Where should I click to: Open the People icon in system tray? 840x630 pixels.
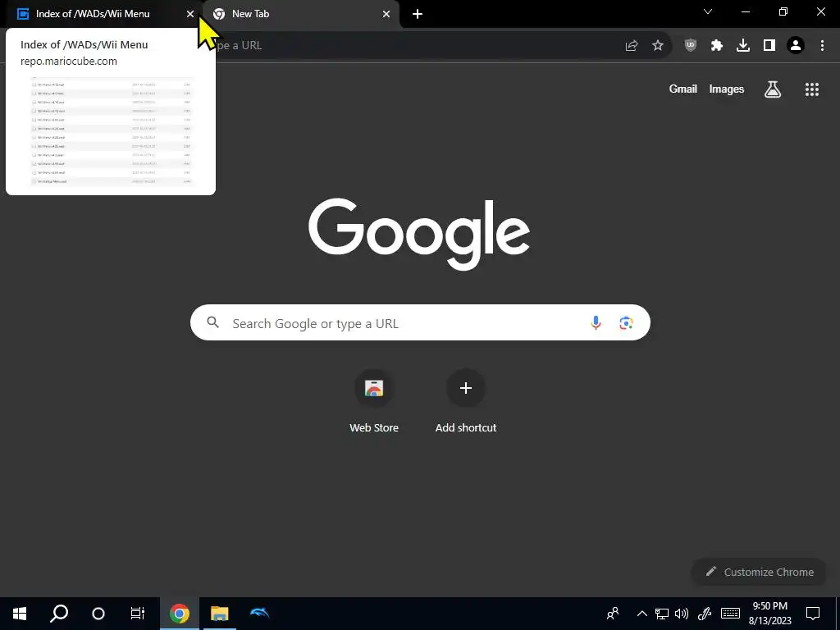pos(613,614)
